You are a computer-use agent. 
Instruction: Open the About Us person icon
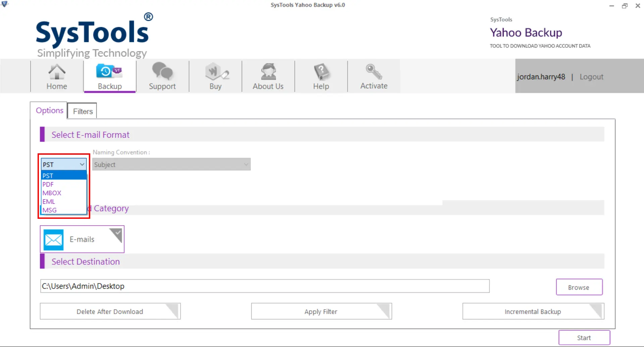coord(268,71)
